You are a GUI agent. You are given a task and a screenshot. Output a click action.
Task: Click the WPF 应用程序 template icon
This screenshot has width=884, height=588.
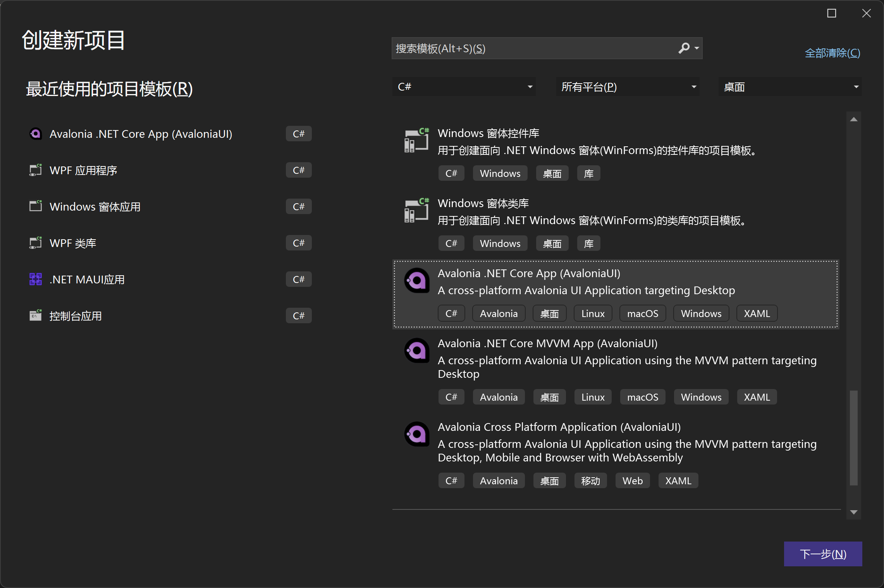[x=35, y=170]
